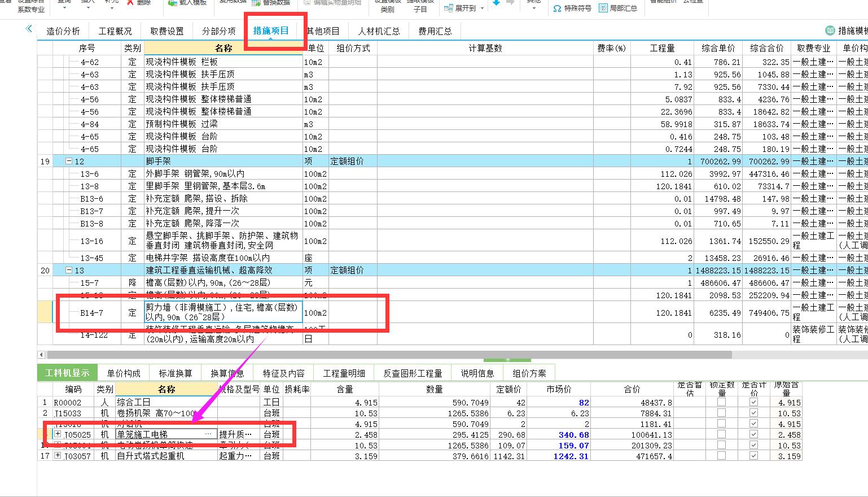Viewport: 868px width, 497px height.
Task: Select the 工料机显示 bottom tab
Action: (x=67, y=373)
